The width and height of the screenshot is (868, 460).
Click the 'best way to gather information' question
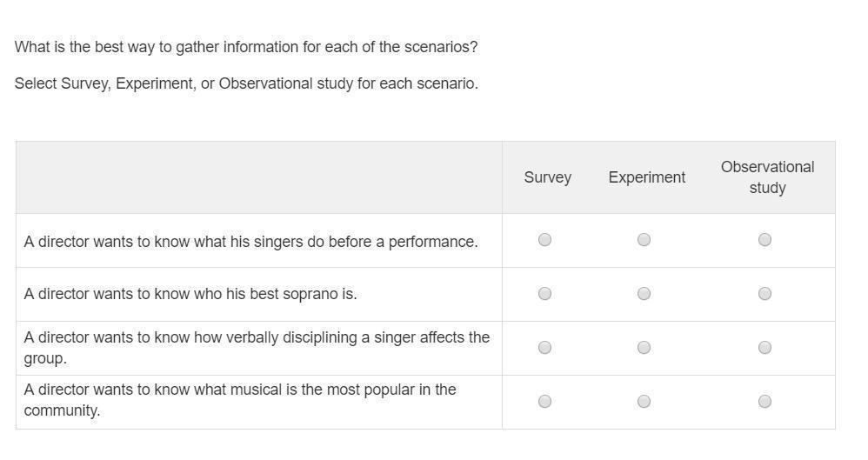[246, 47]
